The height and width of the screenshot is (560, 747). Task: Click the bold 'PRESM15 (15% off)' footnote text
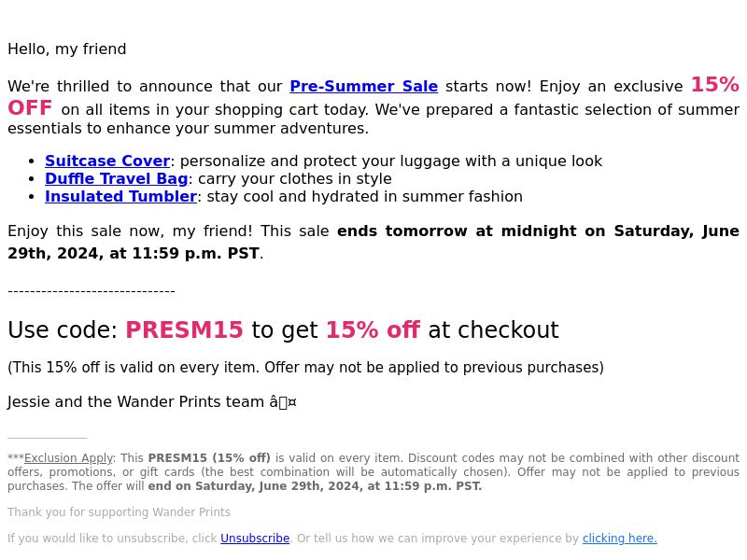(209, 457)
